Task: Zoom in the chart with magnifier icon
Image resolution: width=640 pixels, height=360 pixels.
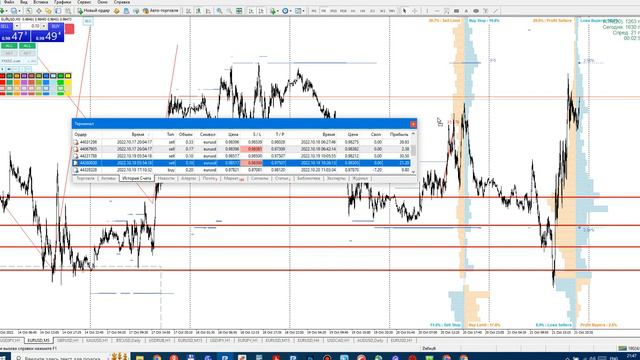Action: click(x=220, y=11)
